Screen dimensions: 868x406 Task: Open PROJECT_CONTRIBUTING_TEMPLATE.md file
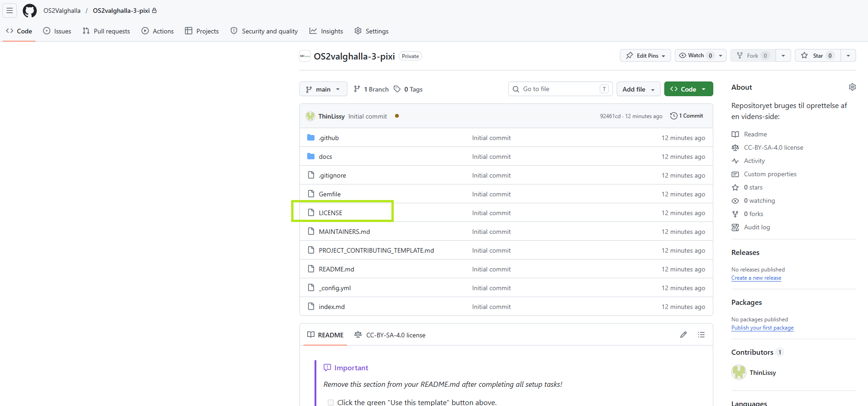click(x=376, y=250)
